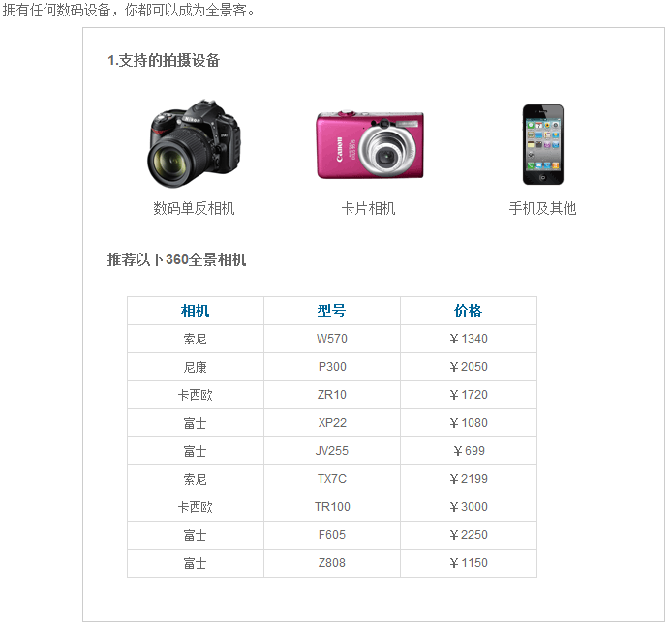Select the 卡片相机 label
The width and height of the screenshot is (672, 627).
[369, 209]
